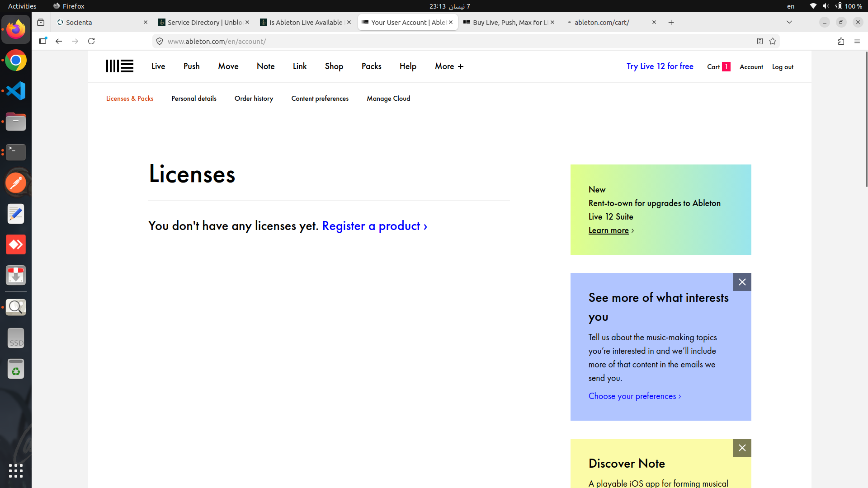Go back to previous page
Image resolution: width=868 pixels, height=488 pixels.
[59, 41]
